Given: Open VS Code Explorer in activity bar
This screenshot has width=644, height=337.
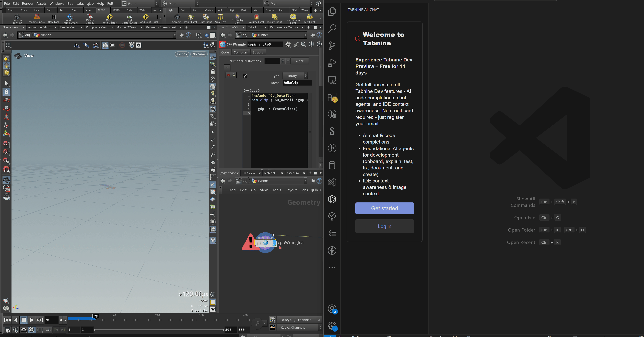Looking at the screenshot, I should (332, 12).
